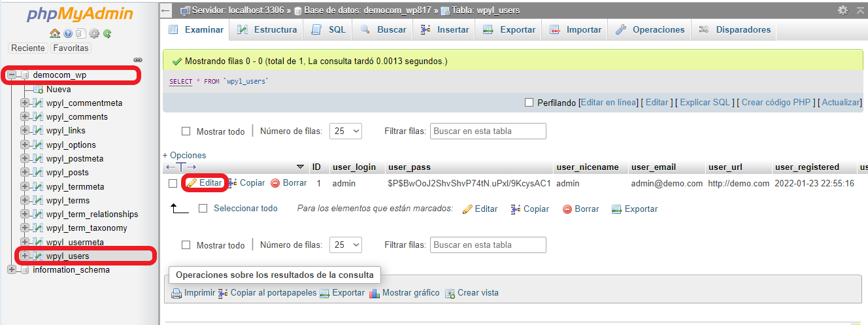Export query results in Operaciones section

[342, 293]
